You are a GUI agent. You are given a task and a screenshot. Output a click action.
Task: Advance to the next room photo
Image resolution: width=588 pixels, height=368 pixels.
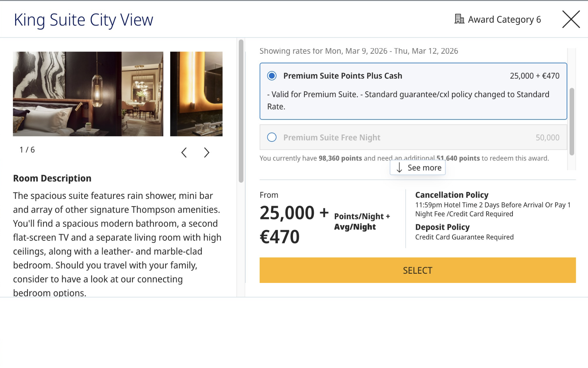pyautogui.click(x=207, y=153)
